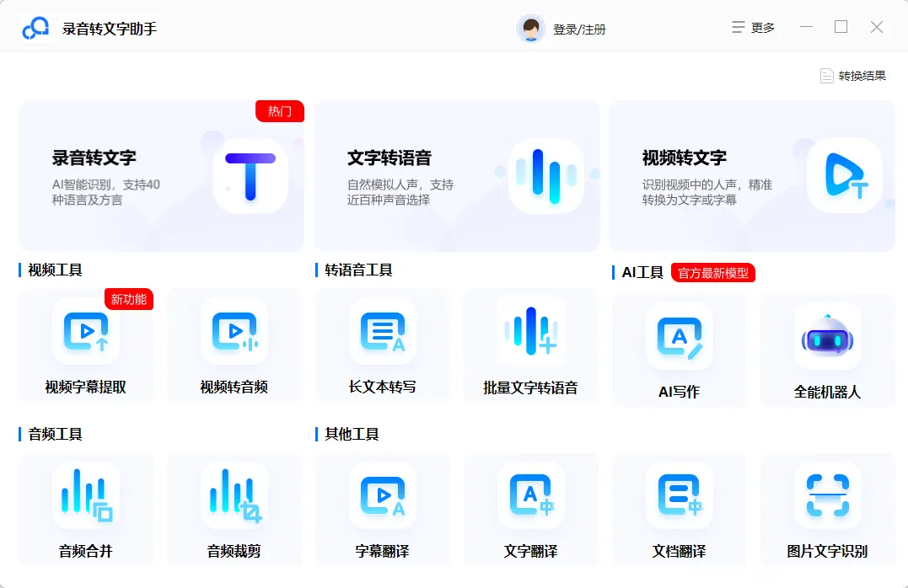
Task: Click the 视频工具 section heading
Action: (55, 270)
